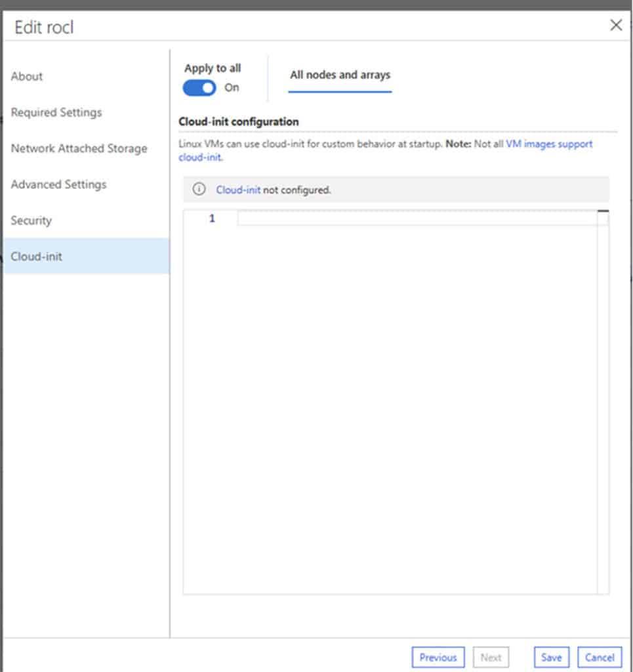Click the Cloud-init link in the info banner
This screenshot has width=633, height=672.
[238, 190]
